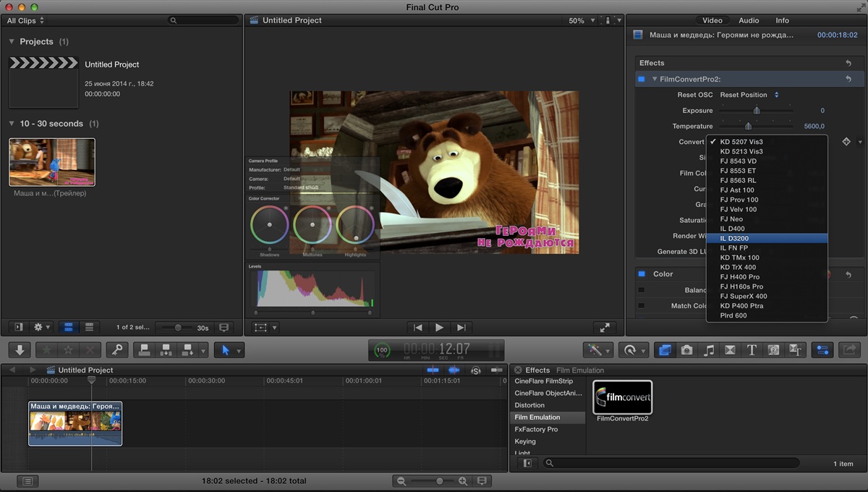Click the Effects browser search field
868x492 pixels.
(671, 463)
